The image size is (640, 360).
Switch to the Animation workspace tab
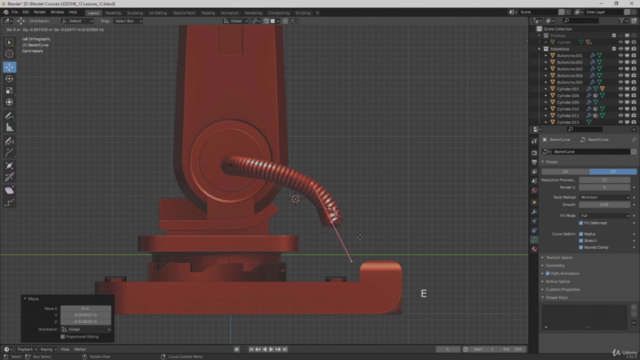point(230,13)
